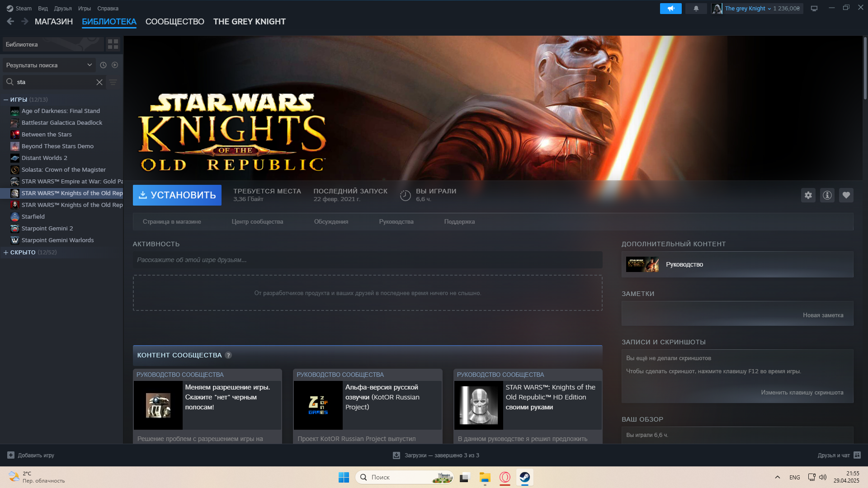Click the Add Game plus icon
868x488 pixels.
pos(11,455)
